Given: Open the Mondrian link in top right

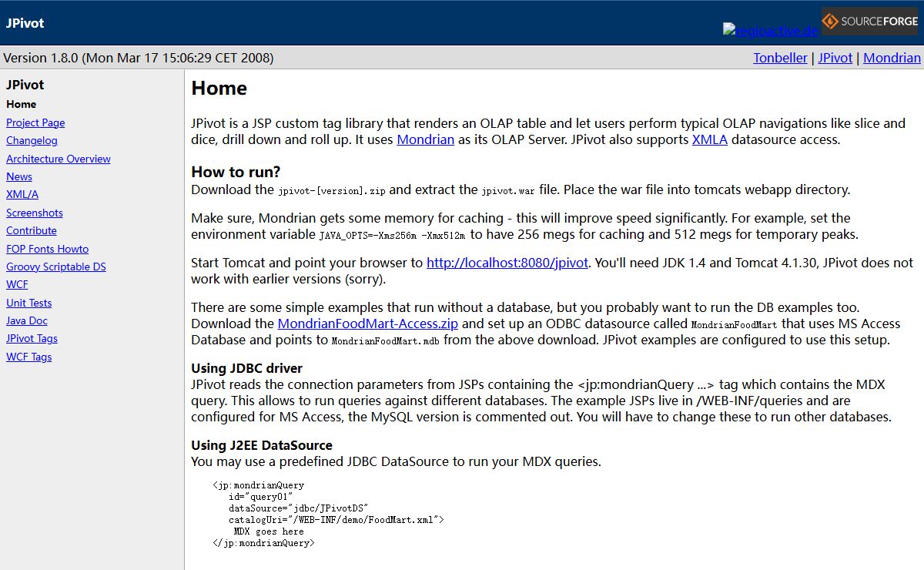Looking at the screenshot, I should pos(892,58).
